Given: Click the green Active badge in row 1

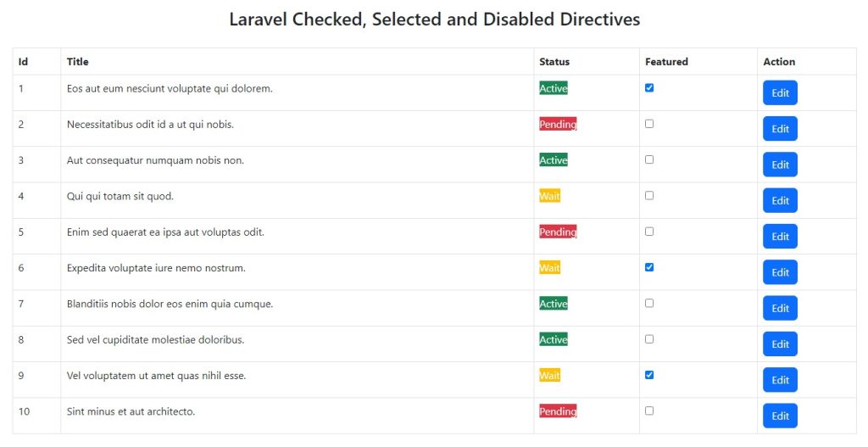Looking at the screenshot, I should [554, 88].
